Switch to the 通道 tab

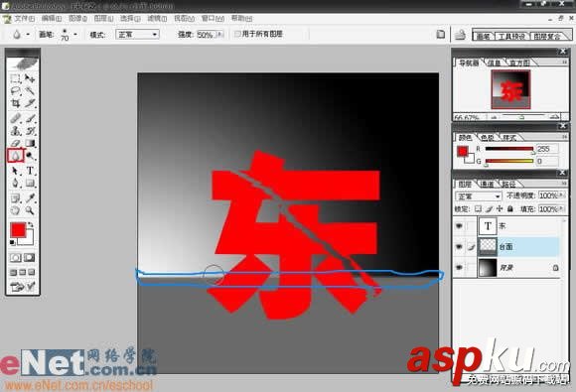click(488, 184)
